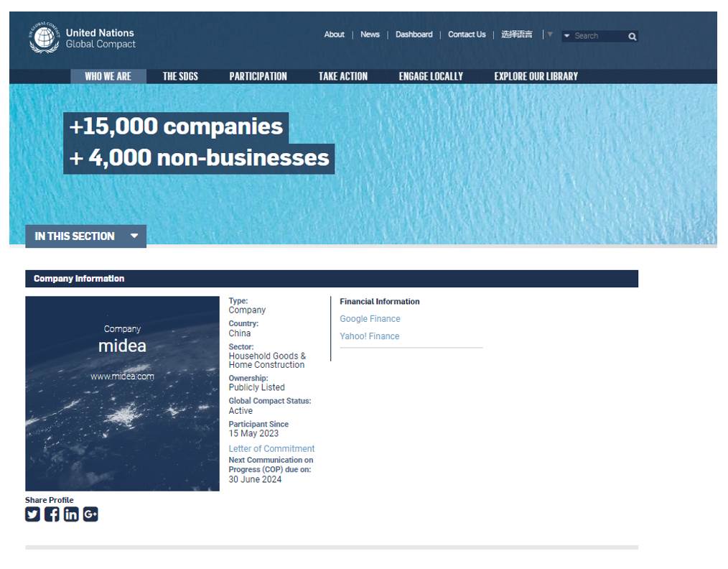Open the Explore Our Library menu
Viewport: 728px width, 569px height.
click(x=536, y=77)
